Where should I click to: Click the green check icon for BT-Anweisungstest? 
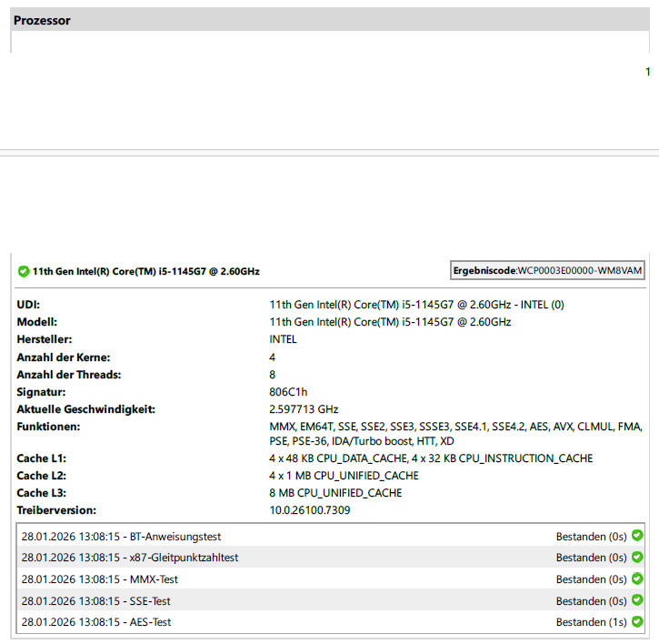pos(637,536)
